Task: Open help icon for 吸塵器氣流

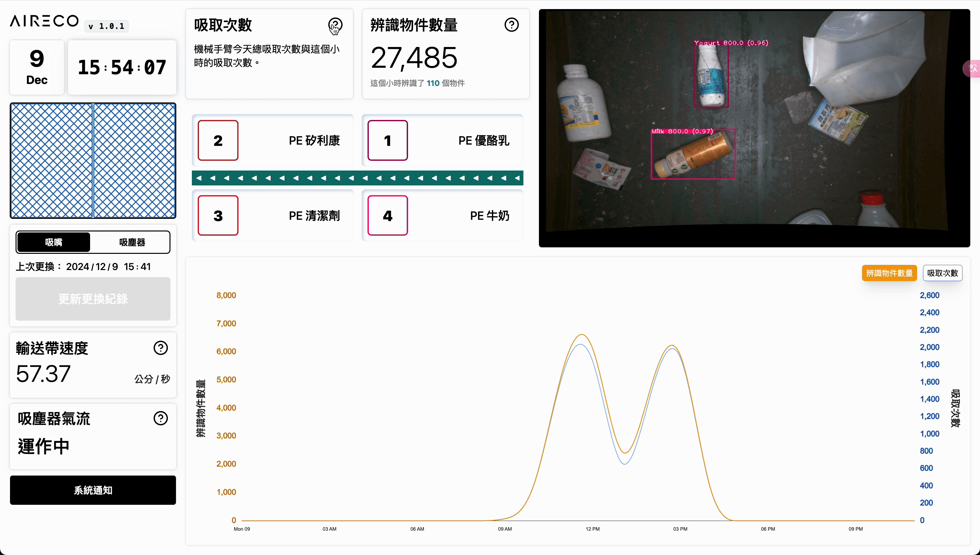Action: tap(160, 418)
